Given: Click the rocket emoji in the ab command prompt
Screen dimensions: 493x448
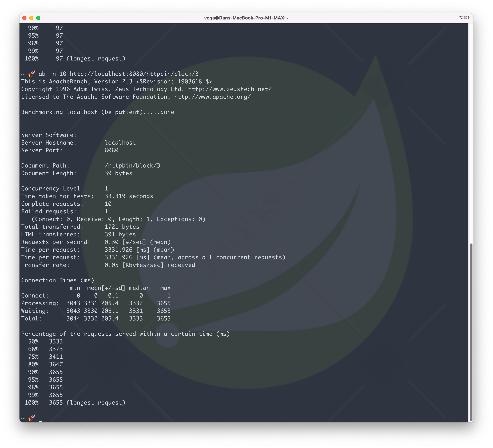Looking at the screenshot, I should [31, 74].
